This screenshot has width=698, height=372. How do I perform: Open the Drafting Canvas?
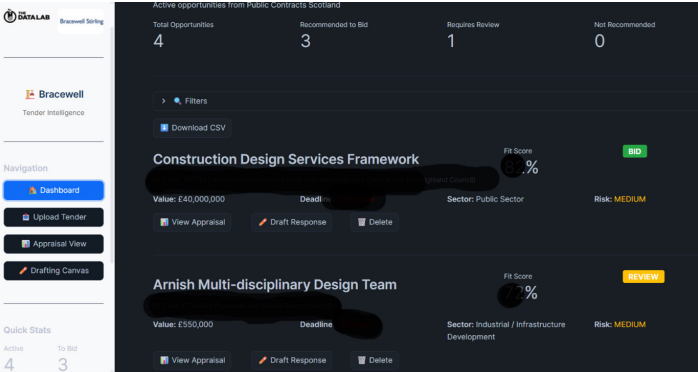tap(53, 271)
